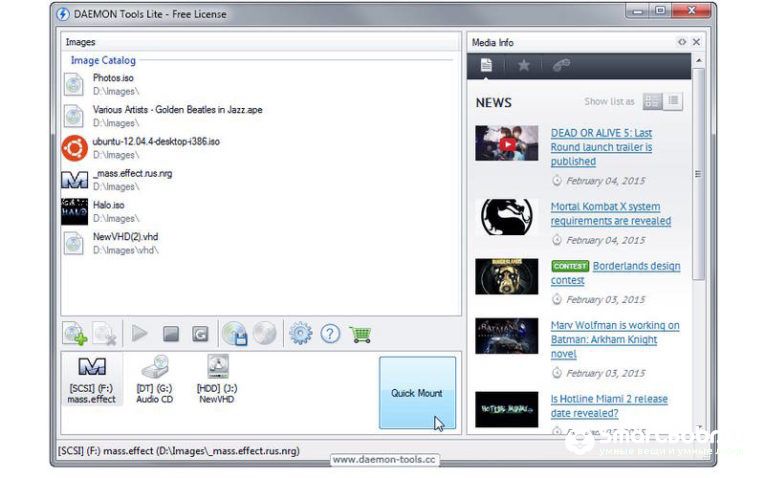Open Borderlands design contest link

[637, 266]
